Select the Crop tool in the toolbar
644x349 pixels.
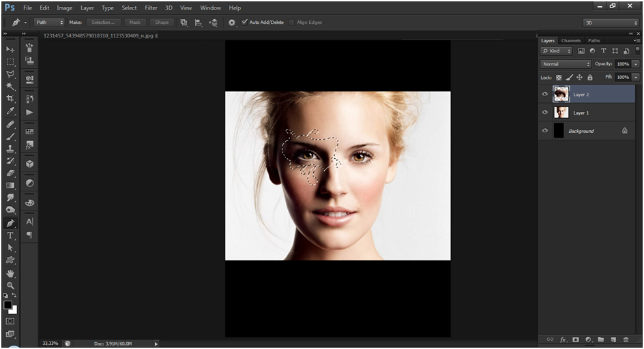coord(10,99)
